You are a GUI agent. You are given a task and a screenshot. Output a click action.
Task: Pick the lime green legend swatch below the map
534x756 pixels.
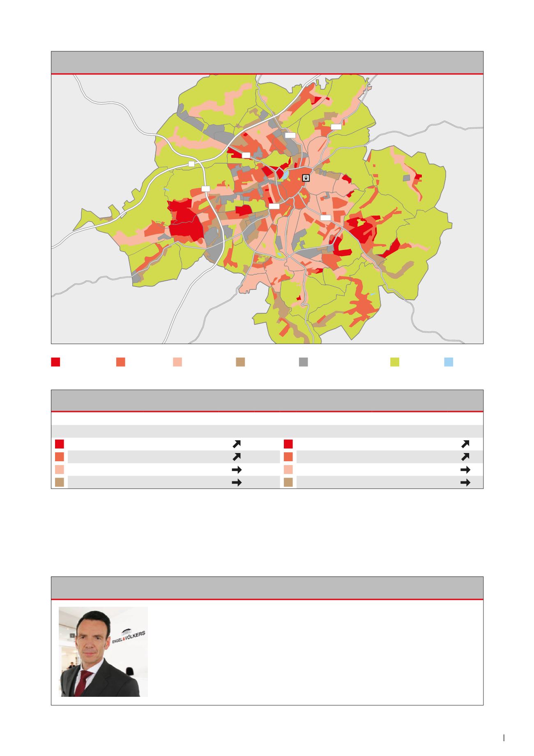coord(395,362)
